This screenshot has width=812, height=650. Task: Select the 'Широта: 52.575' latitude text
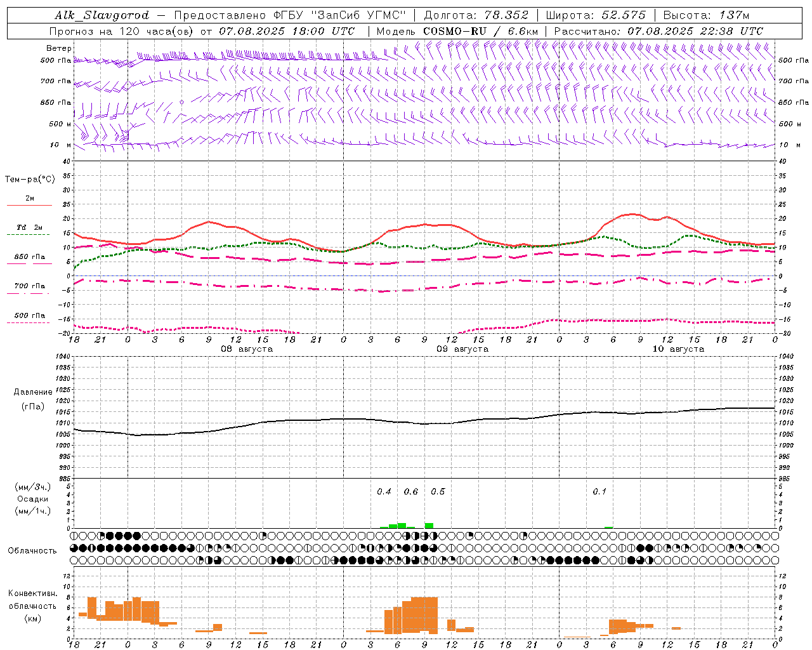[596, 15]
